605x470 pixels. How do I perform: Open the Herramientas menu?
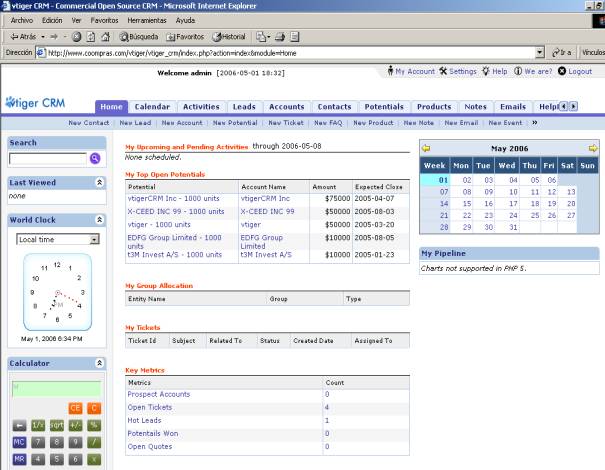147,20
